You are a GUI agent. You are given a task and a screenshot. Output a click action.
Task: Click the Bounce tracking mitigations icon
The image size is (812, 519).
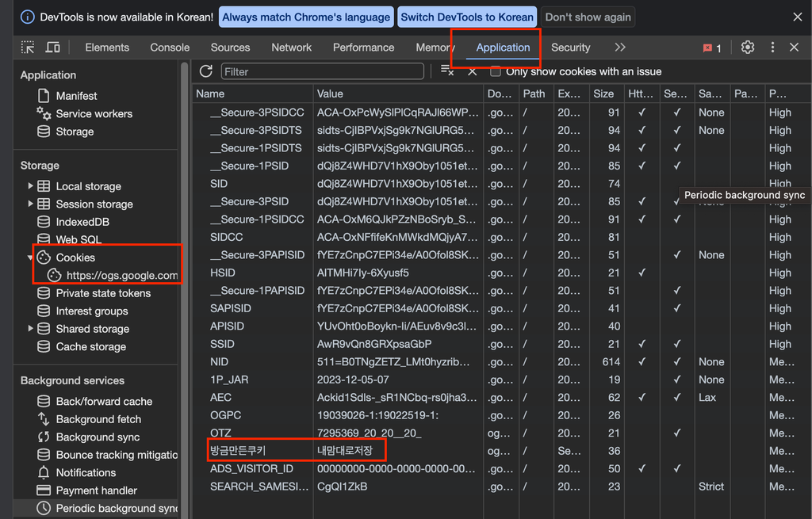(44, 455)
